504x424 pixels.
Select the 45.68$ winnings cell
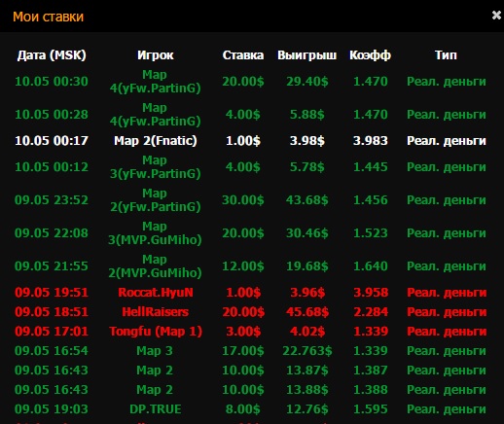307,312
